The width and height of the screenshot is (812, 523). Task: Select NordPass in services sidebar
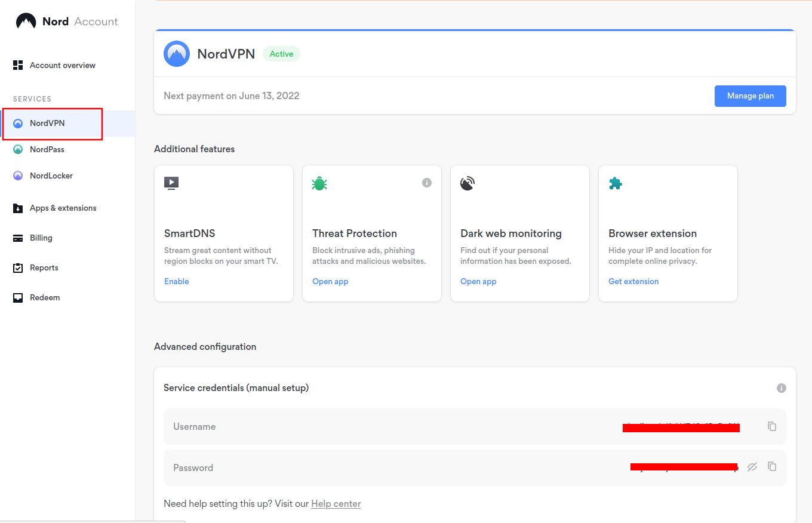47,149
